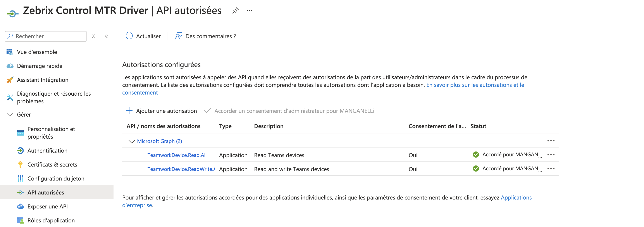Screen dimensions: 644x227
Task: Click the Statut column header
Action: (478, 126)
